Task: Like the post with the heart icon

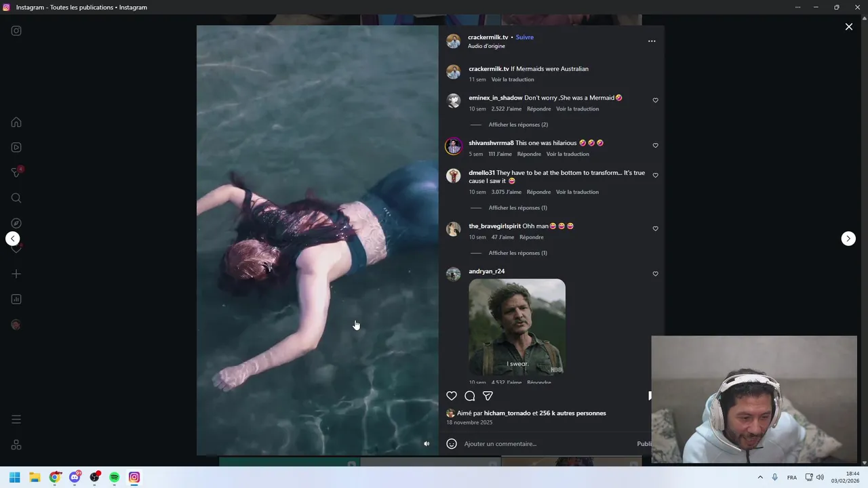Action: [452, 396]
